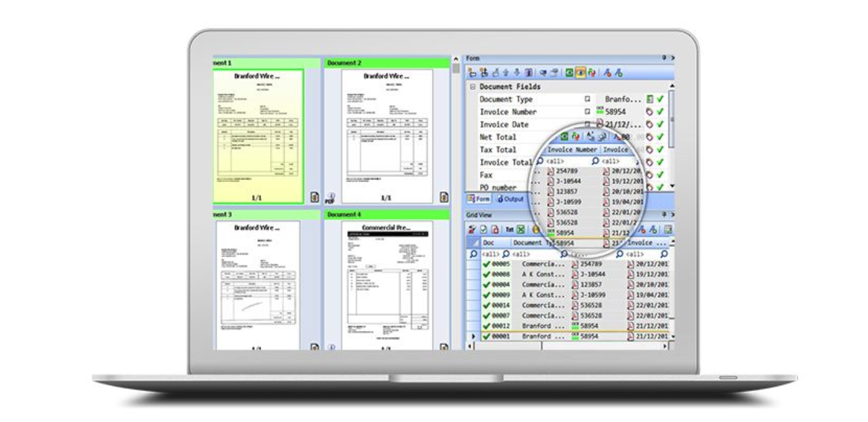Click the OCR icon beside 58954 in Invoice Number field
The image size is (868, 422).
pyautogui.click(x=600, y=111)
